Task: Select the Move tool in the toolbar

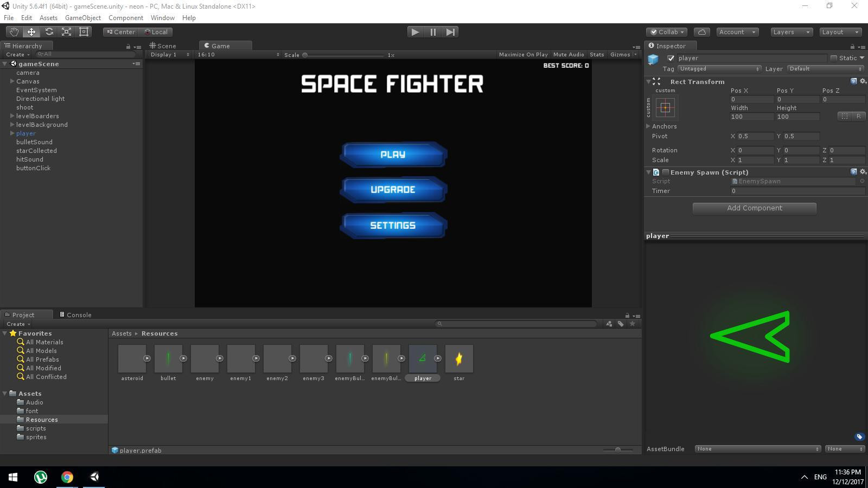Action: [31, 31]
